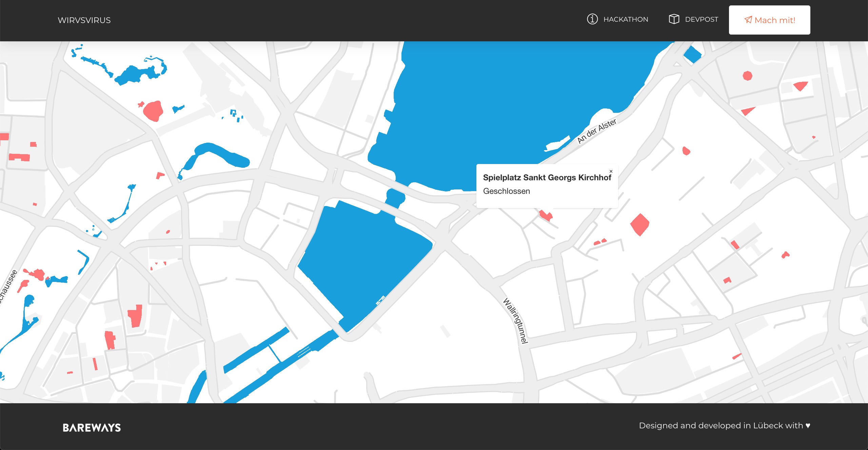Click the WIRVSVIRUS site title
The image size is (868, 450).
click(x=84, y=20)
